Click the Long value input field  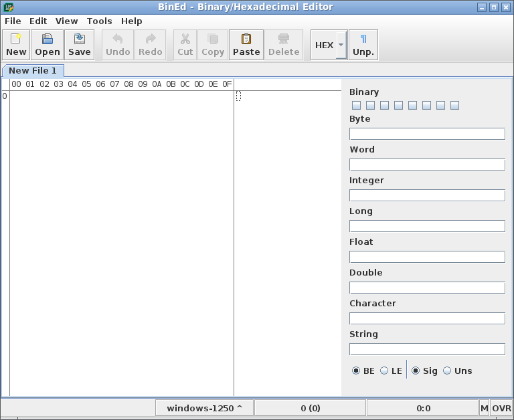(x=427, y=226)
